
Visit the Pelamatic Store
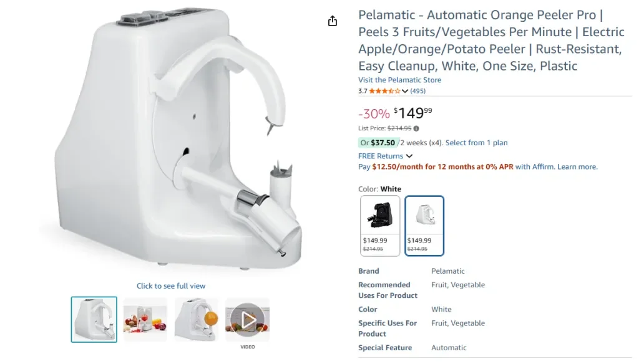tap(399, 80)
